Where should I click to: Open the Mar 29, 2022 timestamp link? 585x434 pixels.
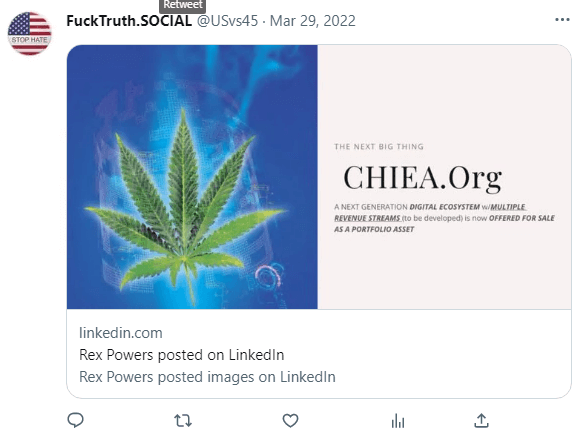pyautogui.click(x=313, y=21)
